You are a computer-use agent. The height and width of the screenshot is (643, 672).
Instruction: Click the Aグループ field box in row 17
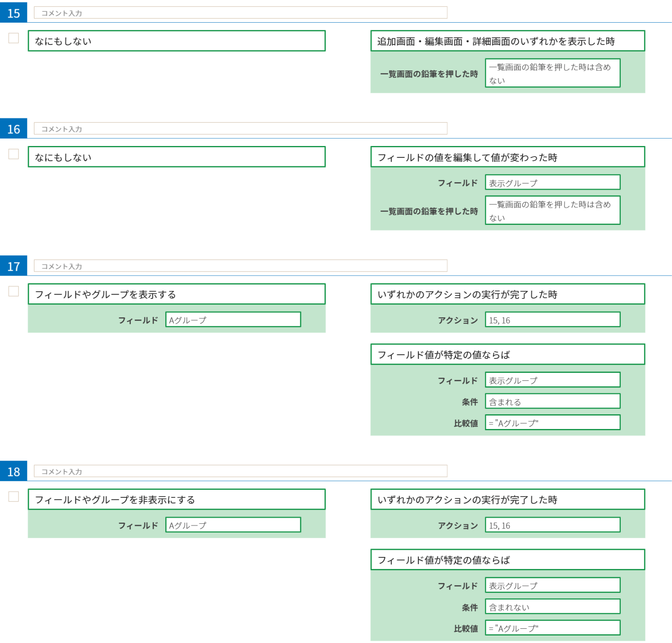(233, 320)
